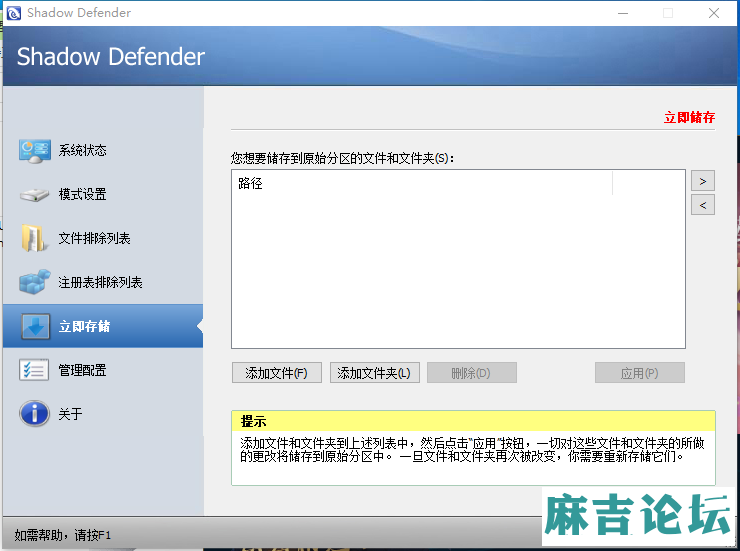Click the 注册表排除列表 cubes icon
Screen dimensions: 740x551
tap(34, 282)
